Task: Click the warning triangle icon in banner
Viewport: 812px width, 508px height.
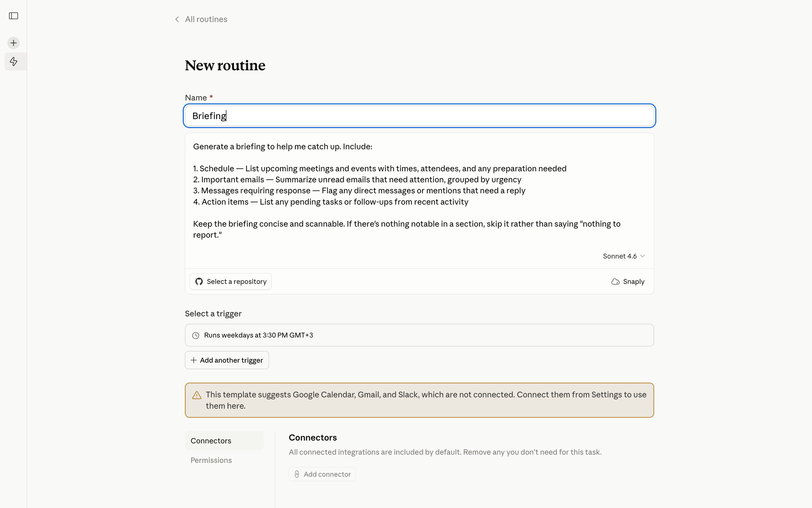Action: [197, 395]
